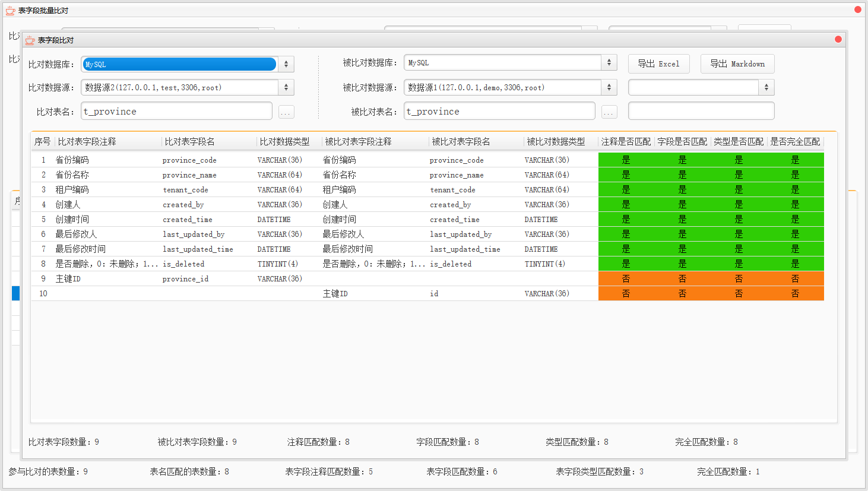Screen dimensions: 868x491
Task: Click browse button next to 被比对表名 field
Action: [x=609, y=112]
